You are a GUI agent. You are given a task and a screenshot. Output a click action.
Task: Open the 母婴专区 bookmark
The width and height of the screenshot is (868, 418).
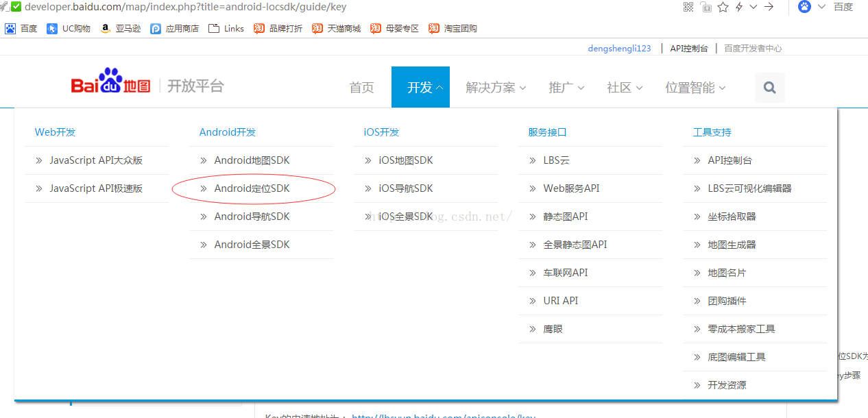tap(394, 28)
